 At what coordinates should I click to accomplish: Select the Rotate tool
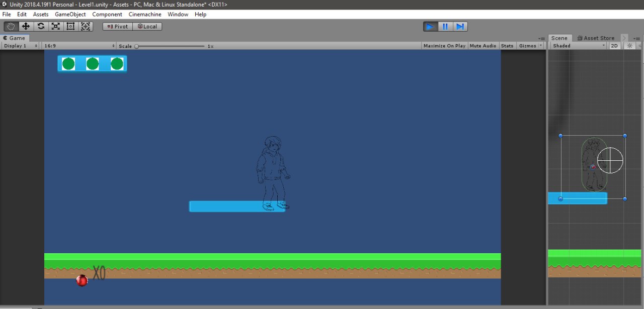click(x=41, y=27)
